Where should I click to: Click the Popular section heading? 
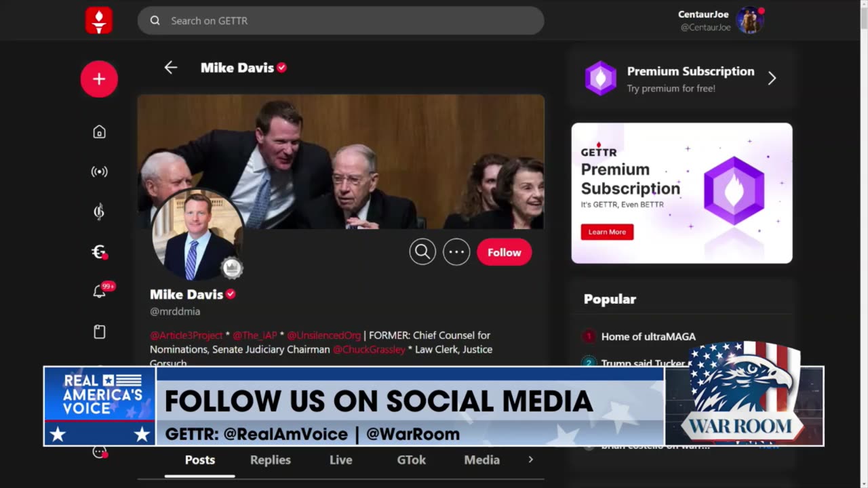[610, 299]
